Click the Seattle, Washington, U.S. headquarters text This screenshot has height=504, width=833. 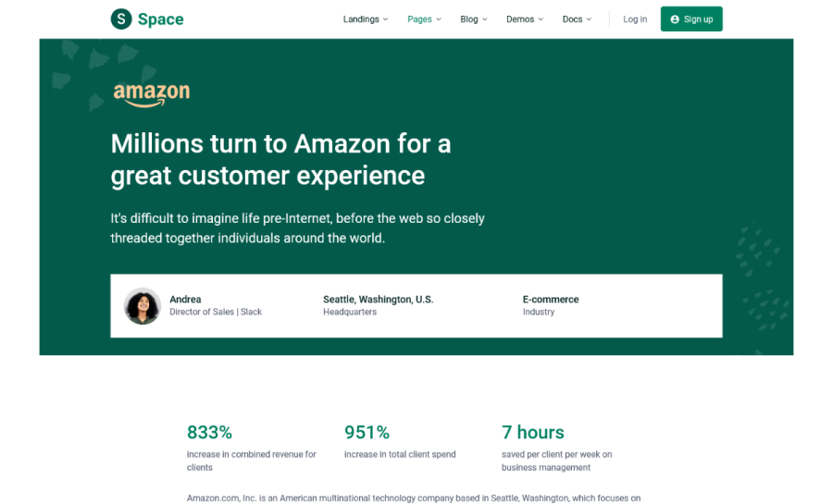point(378,300)
